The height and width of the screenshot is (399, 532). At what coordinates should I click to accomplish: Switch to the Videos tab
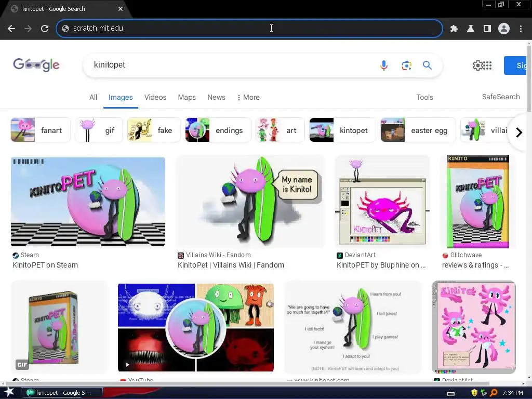click(155, 97)
